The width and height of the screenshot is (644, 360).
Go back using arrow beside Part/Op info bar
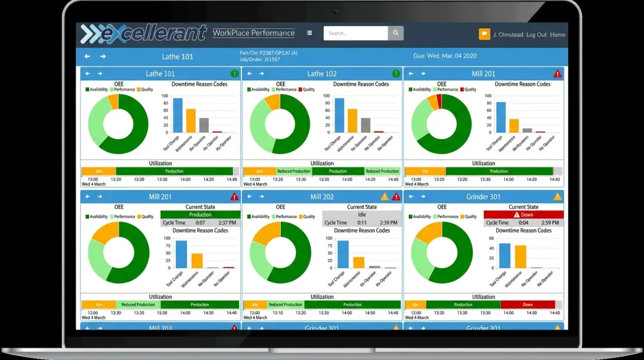pyautogui.click(x=87, y=56)
